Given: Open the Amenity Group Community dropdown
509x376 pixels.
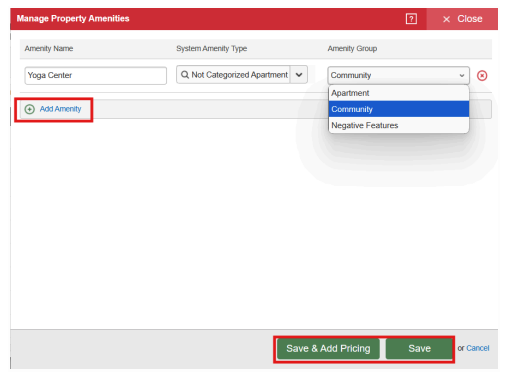Looking at the screenshot, I should [x=398, y=75].
